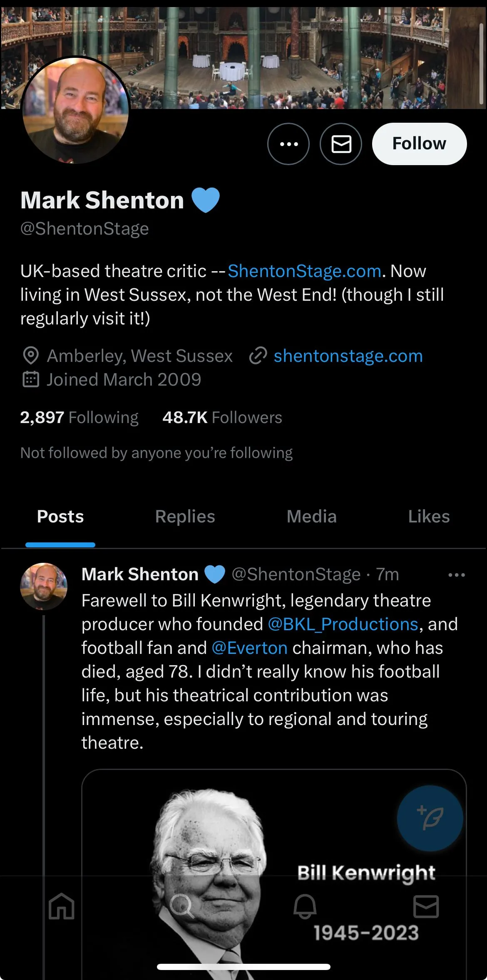The width and height of the screenshot is (487, 980).
Task: Open ShentonStage.com link in bio
Action: (x=304, y=271)
